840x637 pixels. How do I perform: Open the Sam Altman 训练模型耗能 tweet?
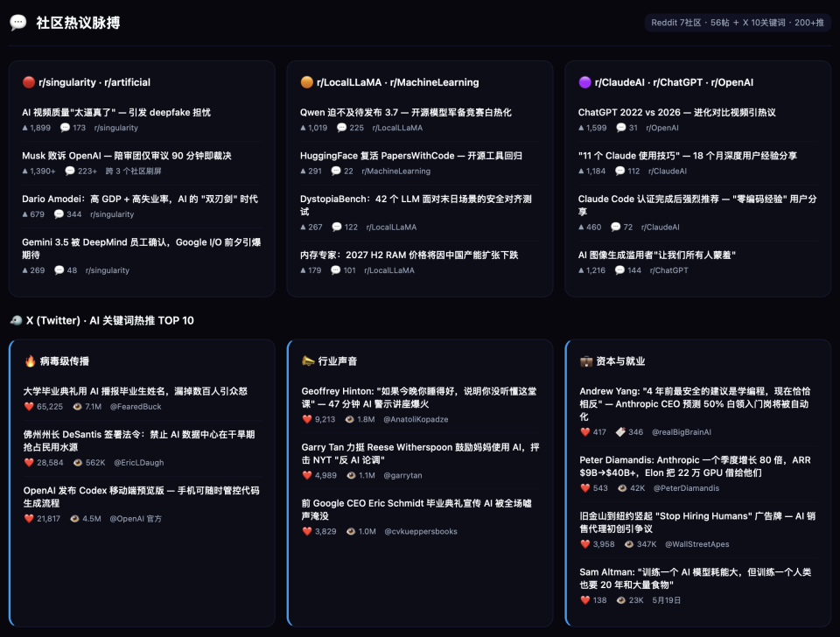click(696, 578)
